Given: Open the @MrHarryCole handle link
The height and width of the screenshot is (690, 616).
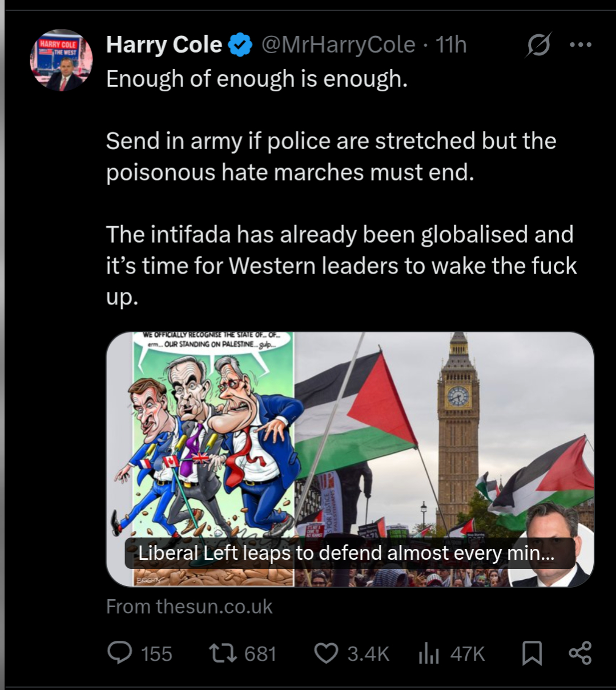Looking at the screenshot, I should (x=338, y=45).
